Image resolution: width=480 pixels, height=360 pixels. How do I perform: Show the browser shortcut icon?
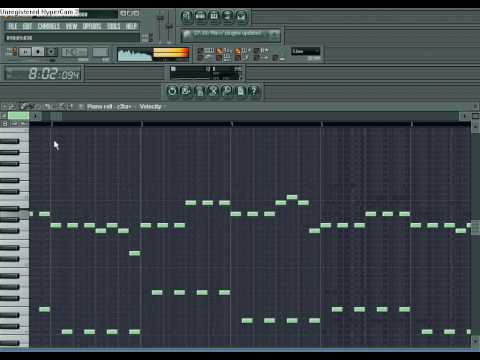pos(228,16)
